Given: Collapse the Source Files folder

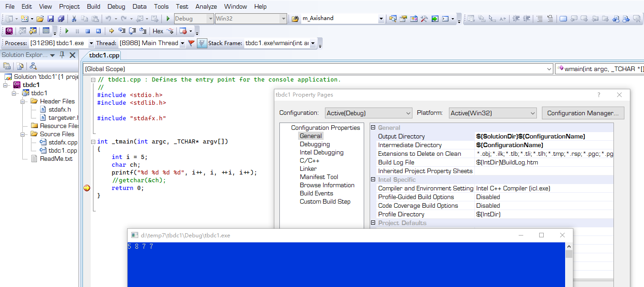Looking at the screenshot, I should coord(22,134).
